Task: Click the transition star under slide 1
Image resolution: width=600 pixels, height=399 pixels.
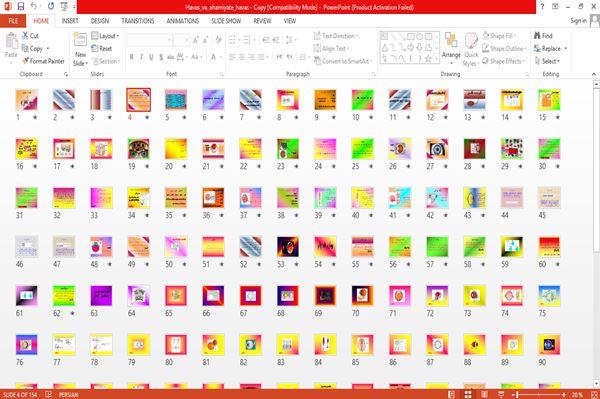Action: tap(35, 117)
